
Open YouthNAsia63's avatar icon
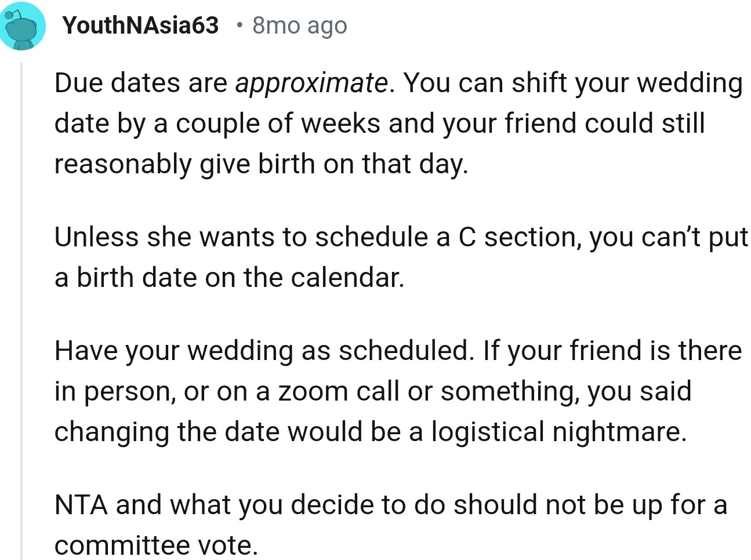tap(23, 27)
